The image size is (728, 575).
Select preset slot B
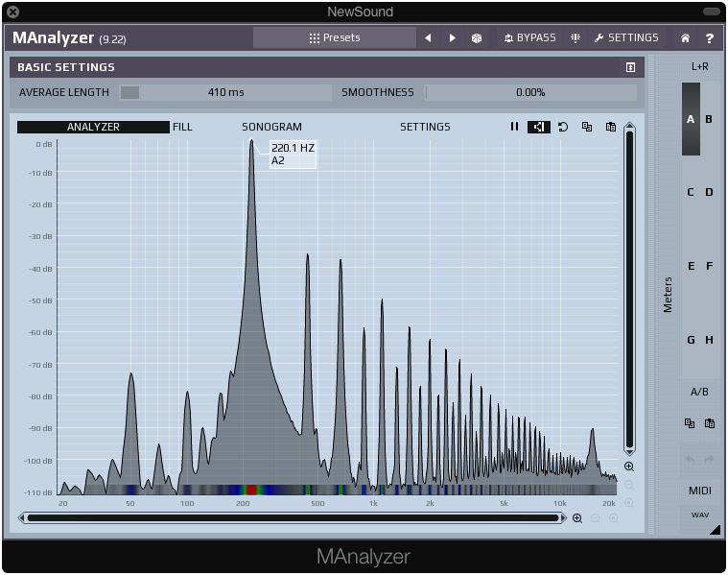tap(709, 119)
